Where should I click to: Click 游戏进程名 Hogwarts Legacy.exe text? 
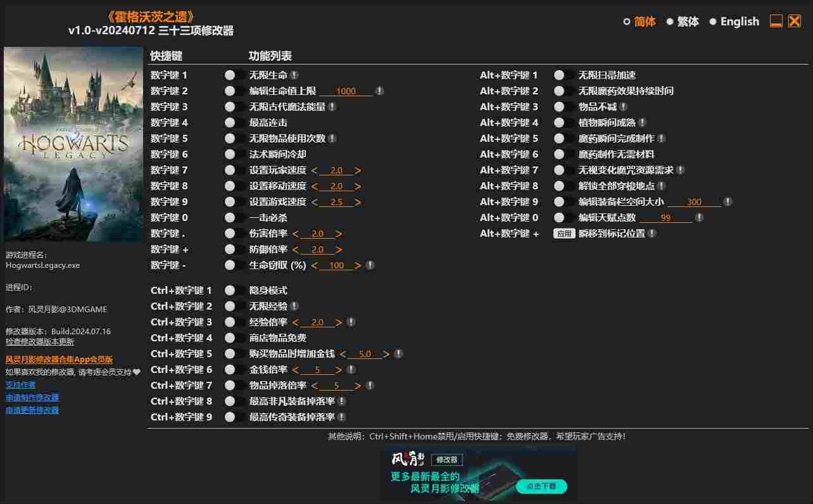tap(43, 265)
